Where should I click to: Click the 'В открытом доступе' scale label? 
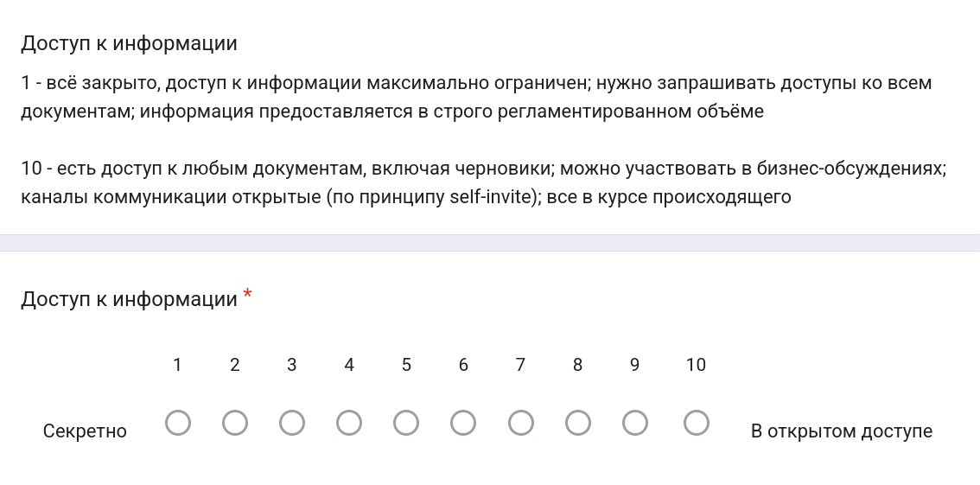[841, 431]
